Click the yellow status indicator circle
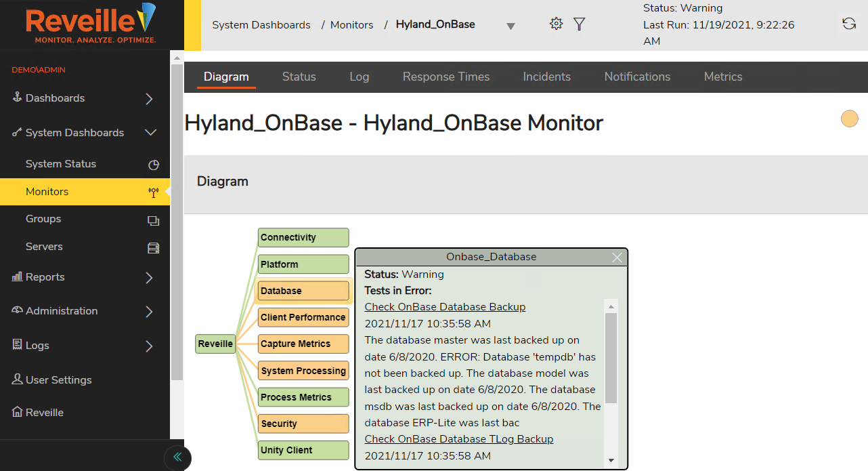This screenshot has width=868, height=471. [850, 119]
